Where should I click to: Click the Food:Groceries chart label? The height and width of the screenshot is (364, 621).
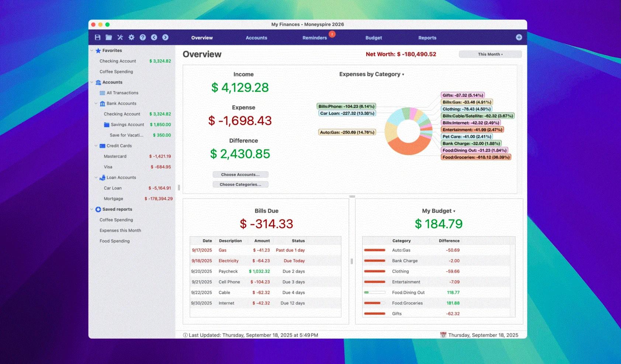click(476, 157)
